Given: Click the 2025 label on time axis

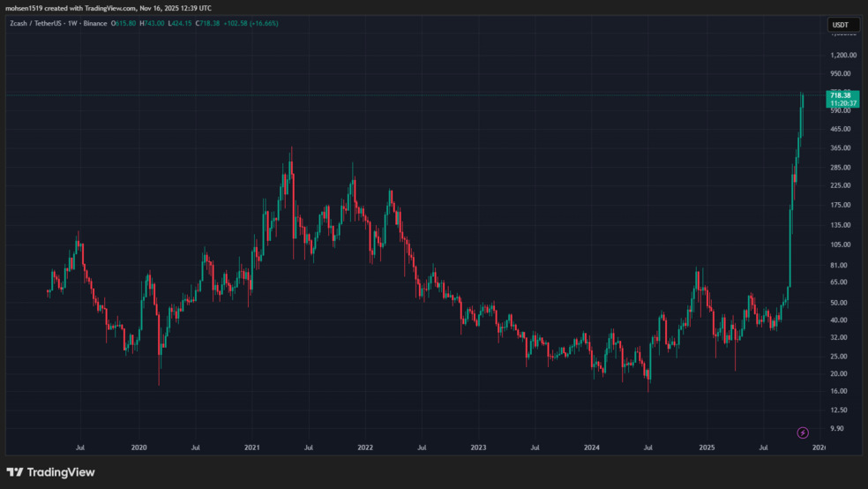Looking at the screenshot, I should tap(707, 448).
